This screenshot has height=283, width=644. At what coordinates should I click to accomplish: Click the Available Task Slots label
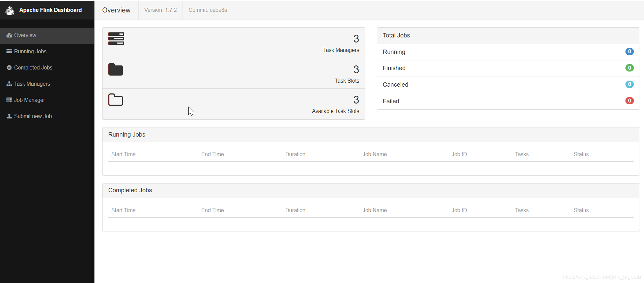[x=336, y=111]
